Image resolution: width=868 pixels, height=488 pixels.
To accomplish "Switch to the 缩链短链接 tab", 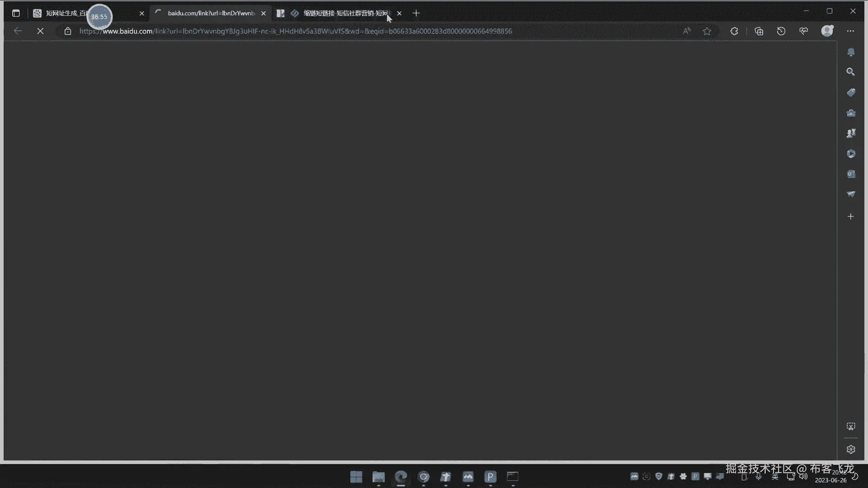I will [x=344, y=14].
